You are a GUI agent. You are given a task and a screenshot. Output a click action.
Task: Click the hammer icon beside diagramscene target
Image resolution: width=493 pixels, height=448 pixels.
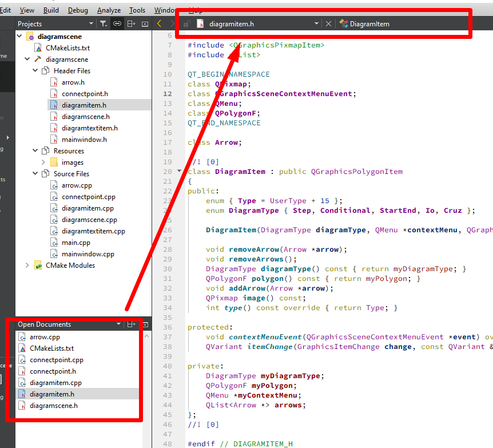coord(38,59)
